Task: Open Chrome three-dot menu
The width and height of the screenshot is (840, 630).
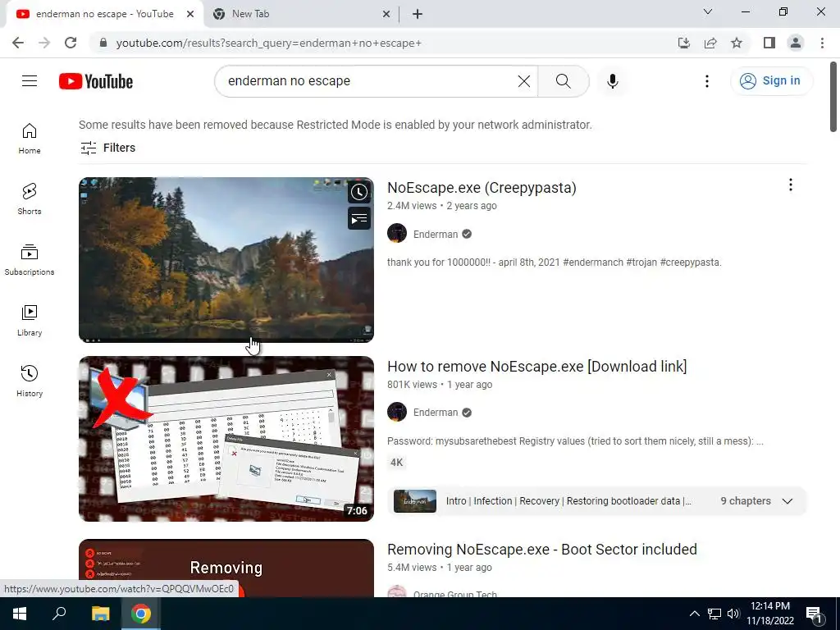Action: pos(822,43)
